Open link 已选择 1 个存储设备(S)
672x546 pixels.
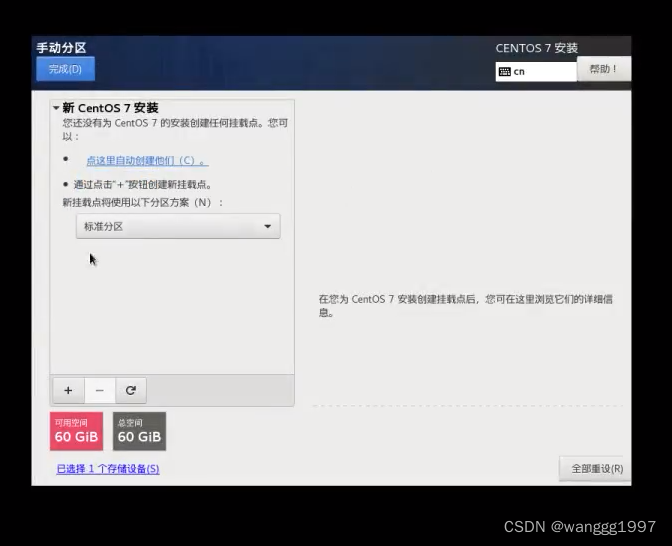click(x=108, y=469)
